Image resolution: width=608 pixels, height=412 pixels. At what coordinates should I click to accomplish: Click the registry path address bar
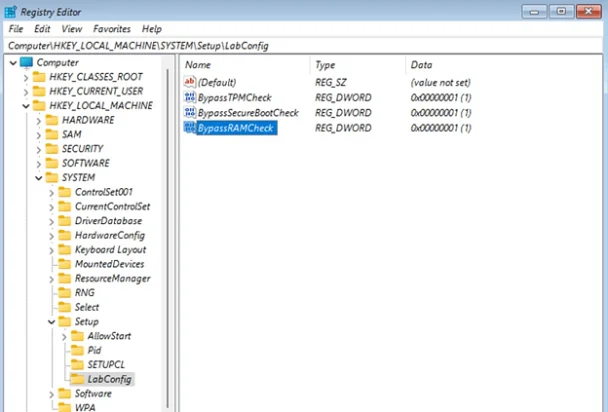(304, 46)
